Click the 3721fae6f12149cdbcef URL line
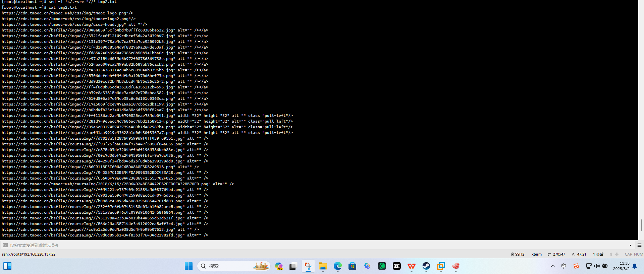The width and height of the screenshot is (644, 274). tap(105, 36)
